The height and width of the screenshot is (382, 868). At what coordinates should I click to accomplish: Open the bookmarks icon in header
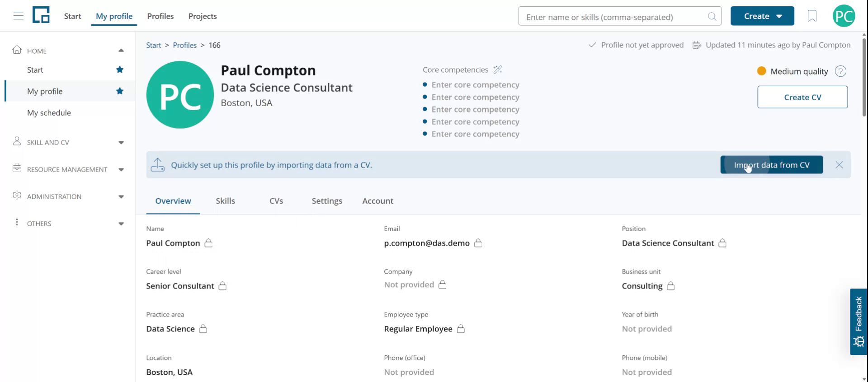click(812, 16)
